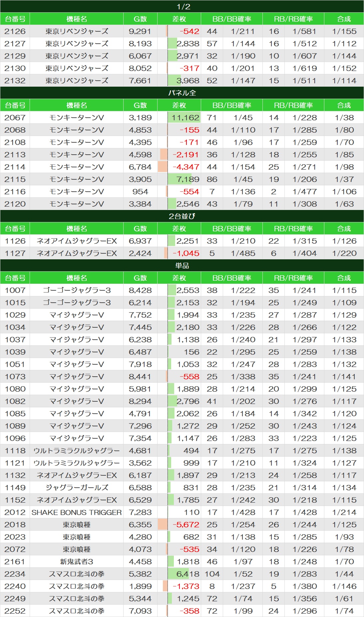Click the 2,971 difference value
This screenshot has width=364, height=617.
pyautogui.click(x=188, y=56)
